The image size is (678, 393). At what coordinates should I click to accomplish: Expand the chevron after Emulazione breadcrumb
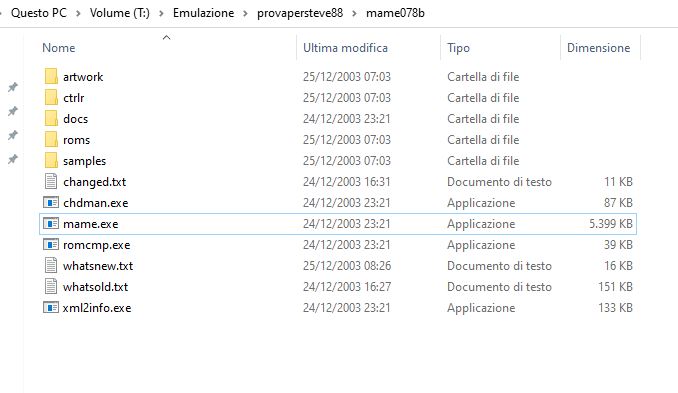point(246,13)
